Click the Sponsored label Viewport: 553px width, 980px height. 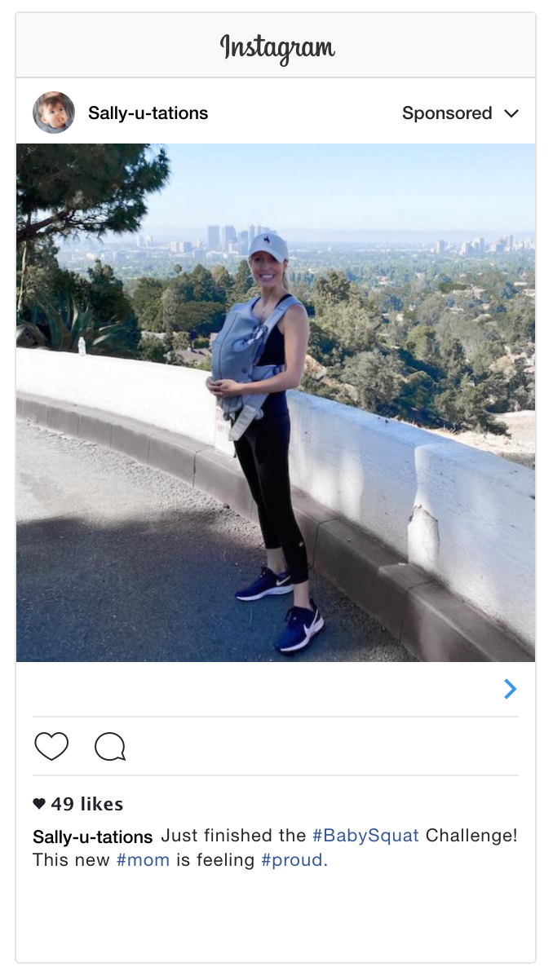[447, 113]
